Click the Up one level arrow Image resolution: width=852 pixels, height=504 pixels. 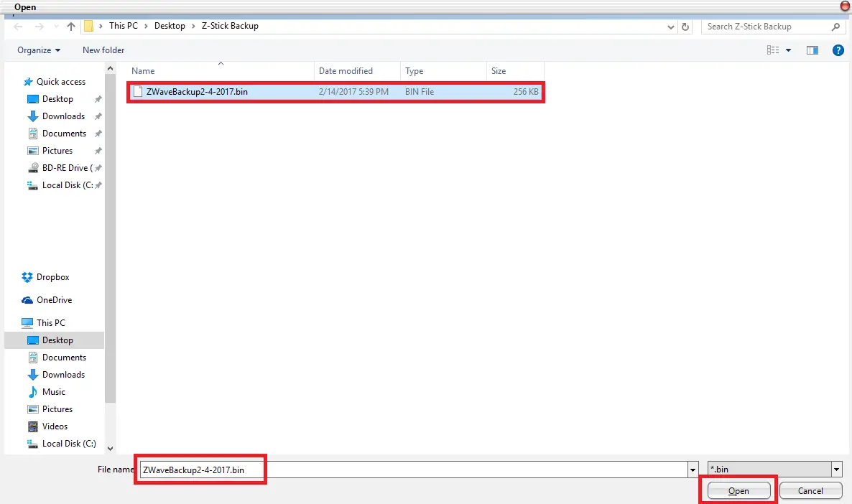71,26
